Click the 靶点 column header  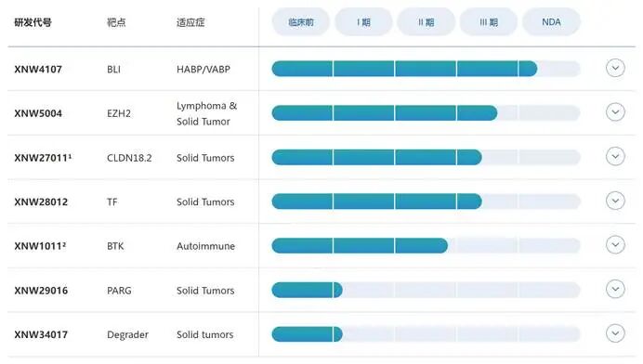(x=116, y=22)
